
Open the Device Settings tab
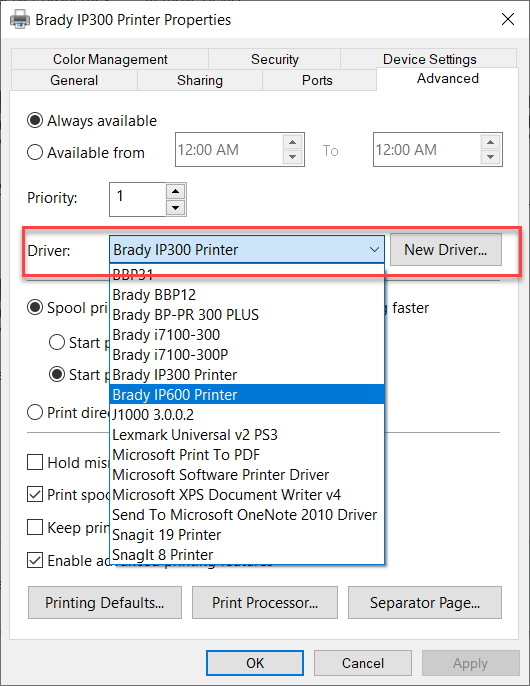pos(429,59)
